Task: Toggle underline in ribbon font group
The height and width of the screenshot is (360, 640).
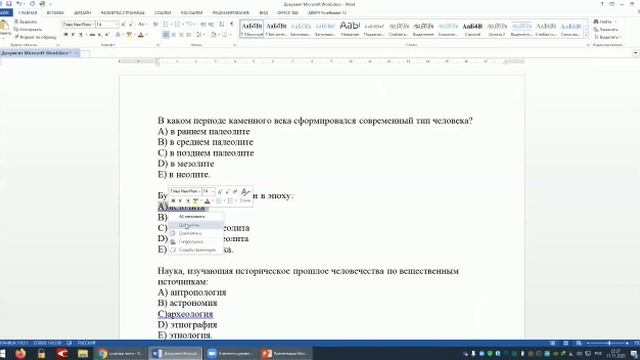Action: pyautogui.click(x=80, y=35)
